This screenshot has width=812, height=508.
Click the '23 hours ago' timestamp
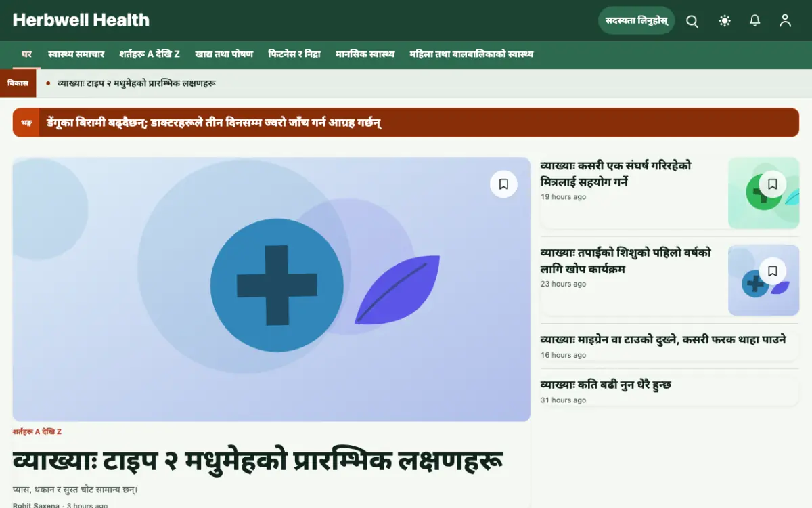pos(563,284)
